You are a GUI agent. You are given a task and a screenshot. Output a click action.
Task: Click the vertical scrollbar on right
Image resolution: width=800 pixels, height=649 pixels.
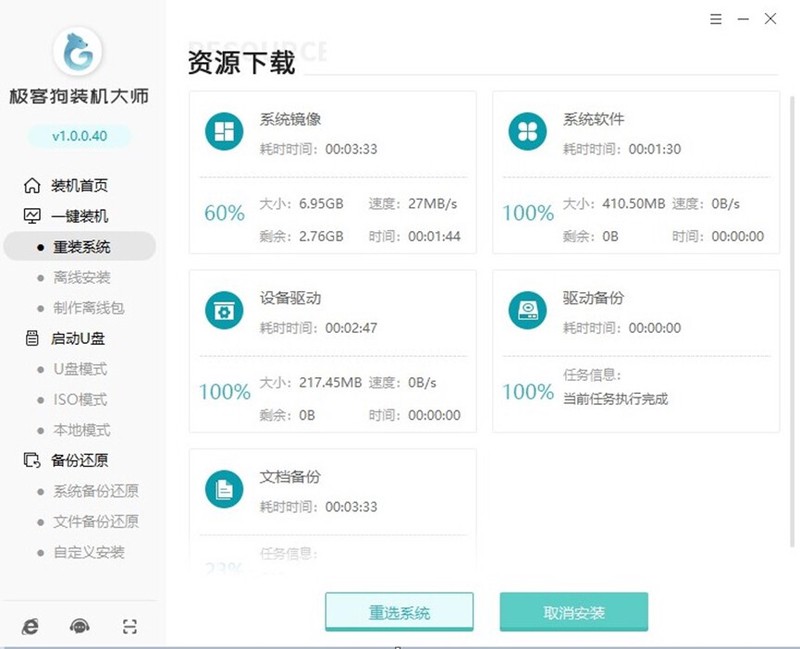[792, 320]
